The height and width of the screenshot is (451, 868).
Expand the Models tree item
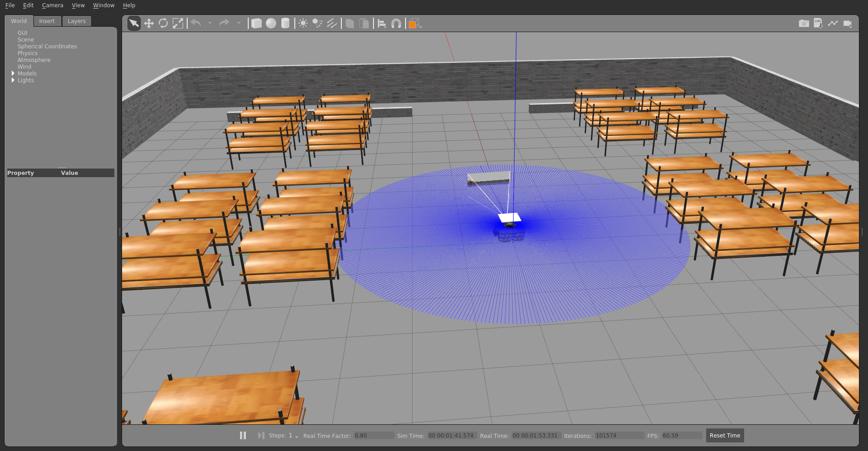pyautogui.click(x=13, y=73)
